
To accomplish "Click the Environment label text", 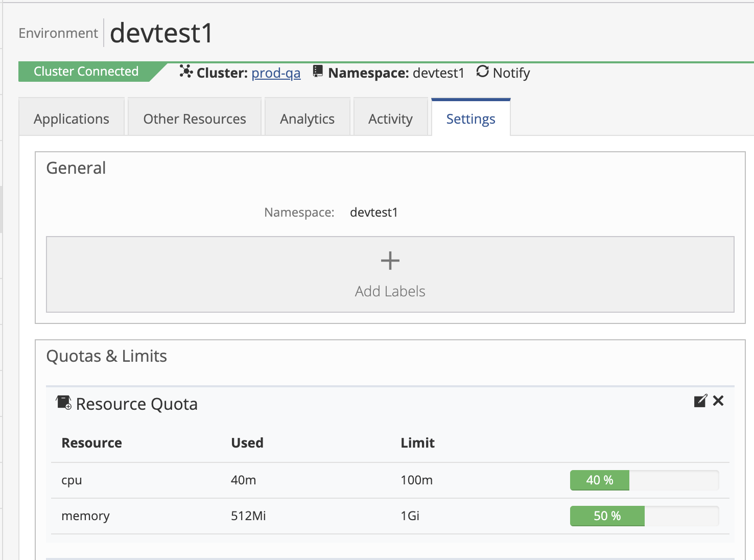I will click(58, 33).
